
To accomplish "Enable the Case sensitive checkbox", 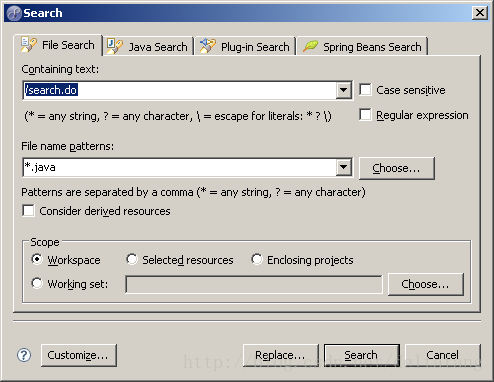I will (365, 90).
